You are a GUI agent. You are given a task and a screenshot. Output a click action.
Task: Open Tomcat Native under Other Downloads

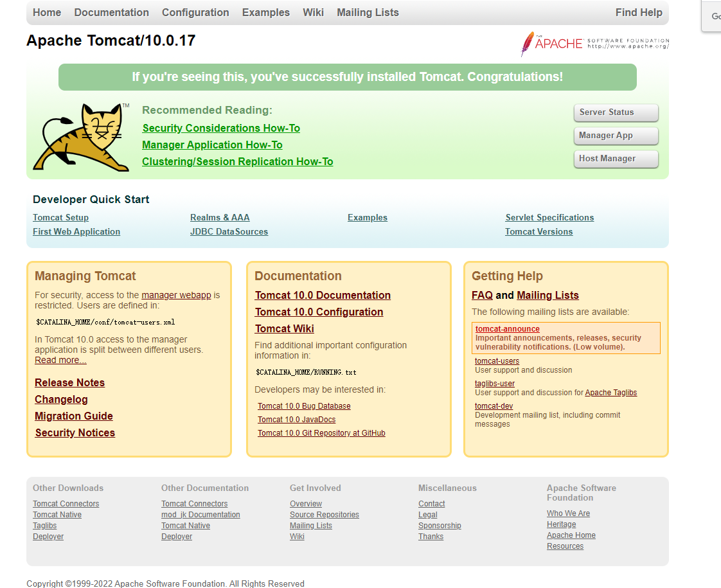pos(57,515)
